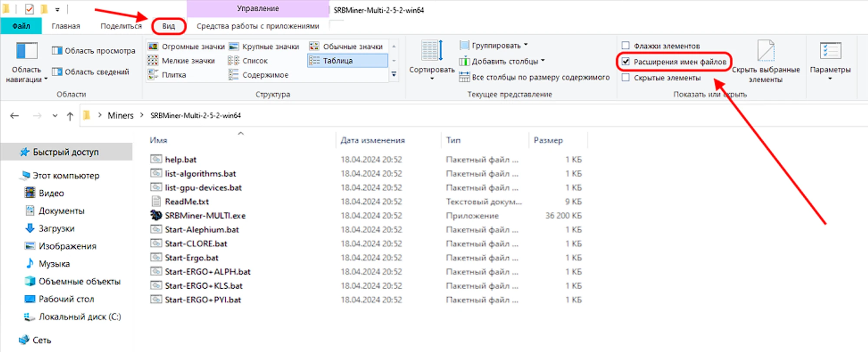The image size is (868, 352).
Task: Click Скрыть выбранные элементы icon
Action: pos(766,51)
